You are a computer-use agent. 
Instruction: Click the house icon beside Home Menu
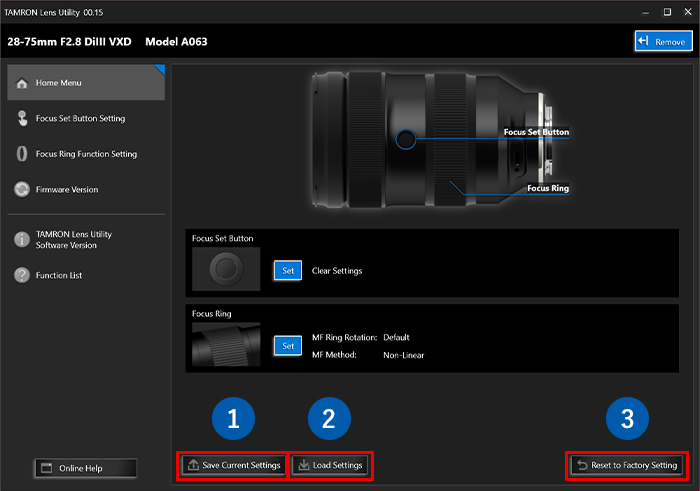point(22,83)
